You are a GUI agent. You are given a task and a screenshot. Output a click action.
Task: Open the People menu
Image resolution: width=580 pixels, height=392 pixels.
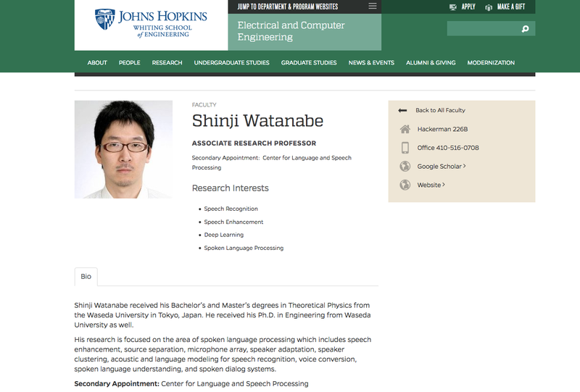130,62
